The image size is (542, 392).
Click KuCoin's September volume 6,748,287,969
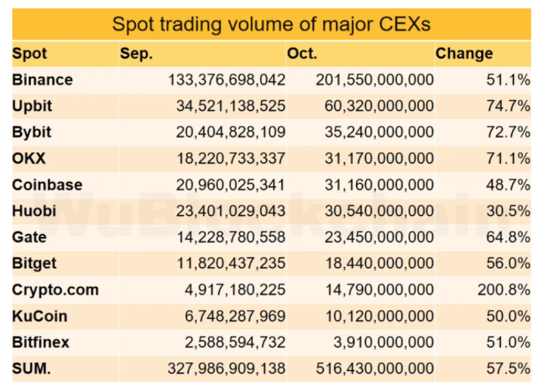click(x=235, y=316)
